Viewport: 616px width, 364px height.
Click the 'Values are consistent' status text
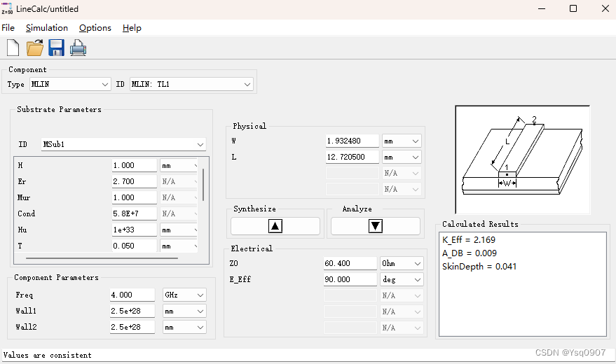click(x=47, y=355)
